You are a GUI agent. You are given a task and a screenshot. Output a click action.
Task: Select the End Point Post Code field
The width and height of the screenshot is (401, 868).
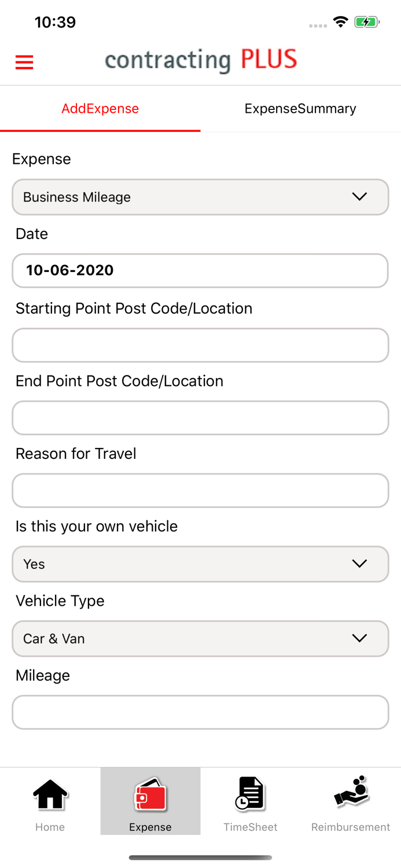(200, 418)
